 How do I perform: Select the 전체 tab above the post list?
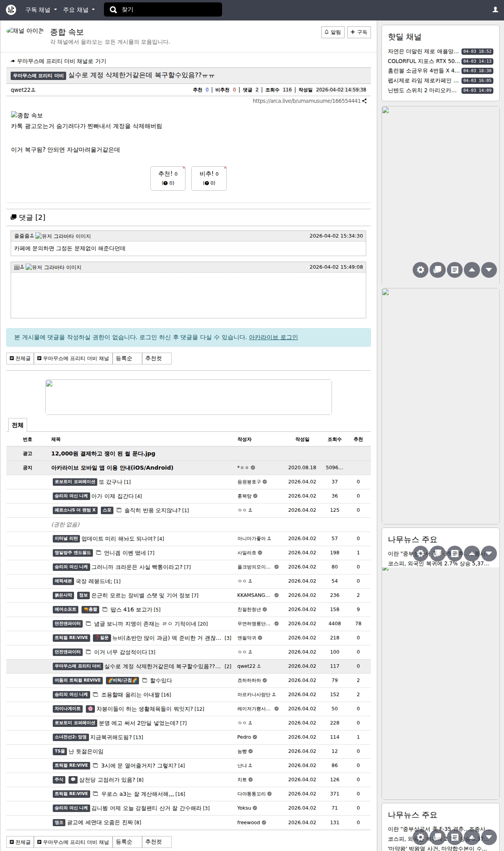tap(18, 425)
